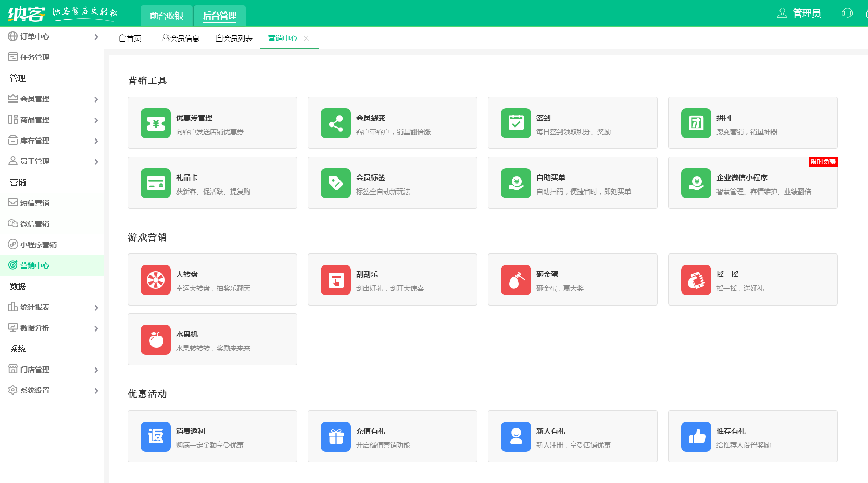Open the 签到 check-in calendar icon
The height and width of the screenshot is (483, 868).
point(515,123)
